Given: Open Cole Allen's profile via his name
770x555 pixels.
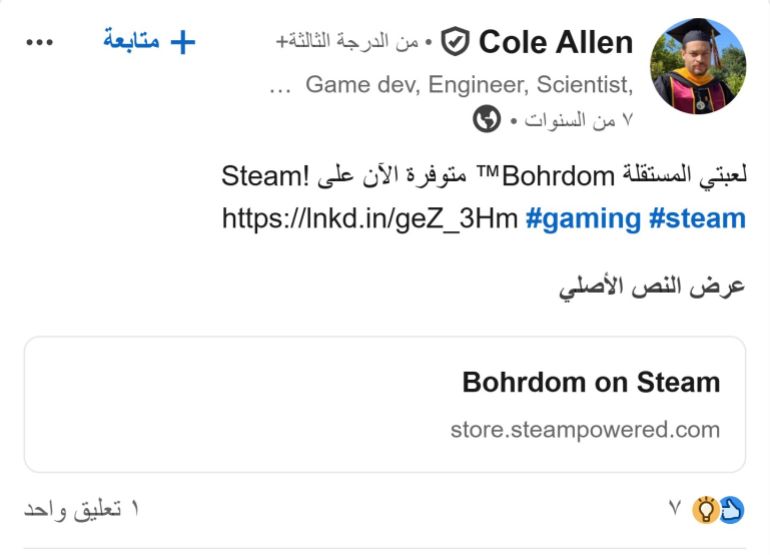Looking at the screenshot, I should click(555, 42).
